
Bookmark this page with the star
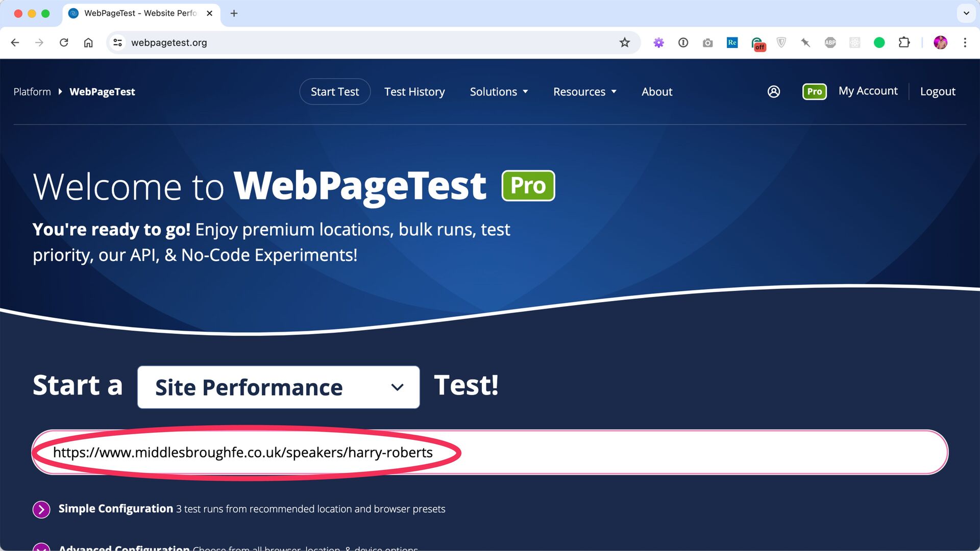[625, 42]
